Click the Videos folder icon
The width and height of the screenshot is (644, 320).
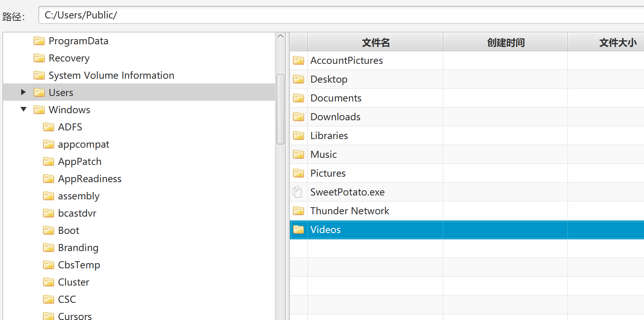[x=298, y=230]
